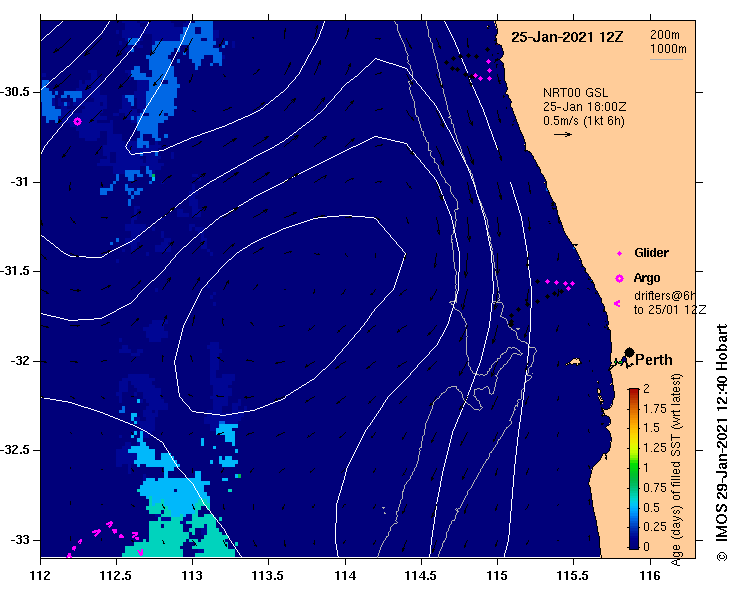Click the latitude axis label -33

point(20,540)
